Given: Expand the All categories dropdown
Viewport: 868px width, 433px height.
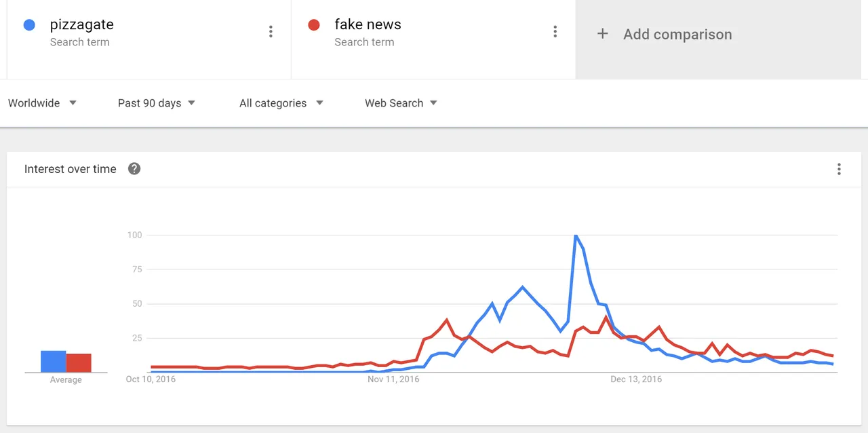Looking at the screenshot, I should pos(281,103).
